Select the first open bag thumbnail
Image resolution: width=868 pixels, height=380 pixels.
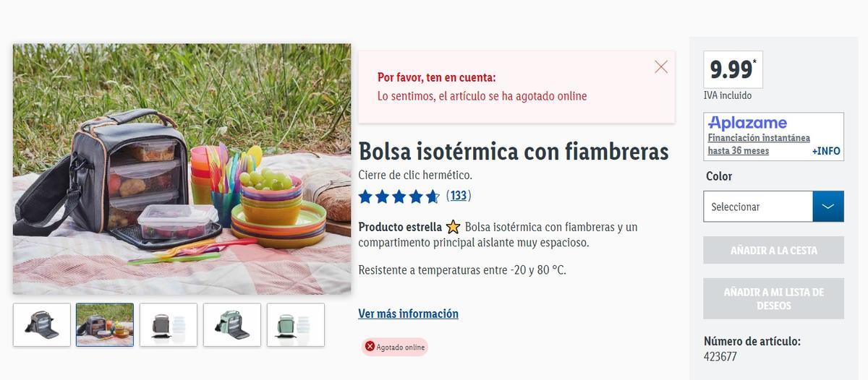42,324
